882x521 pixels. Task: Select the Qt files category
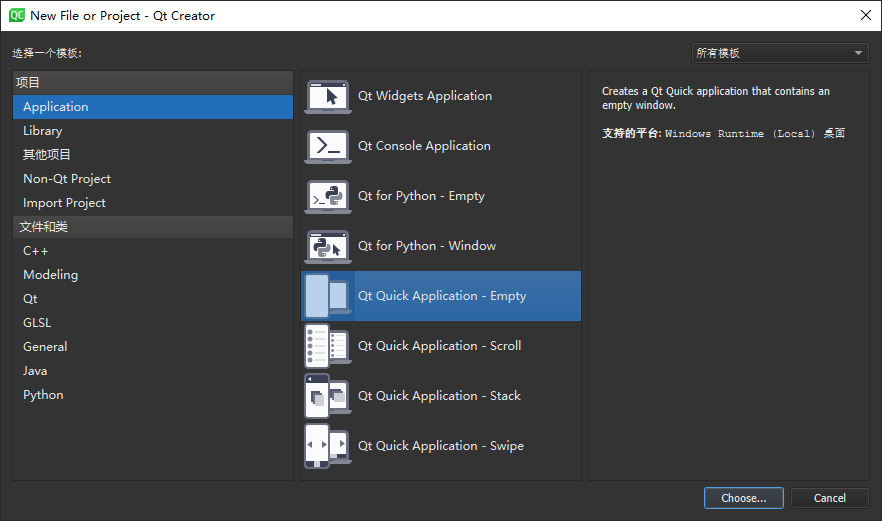153,299
